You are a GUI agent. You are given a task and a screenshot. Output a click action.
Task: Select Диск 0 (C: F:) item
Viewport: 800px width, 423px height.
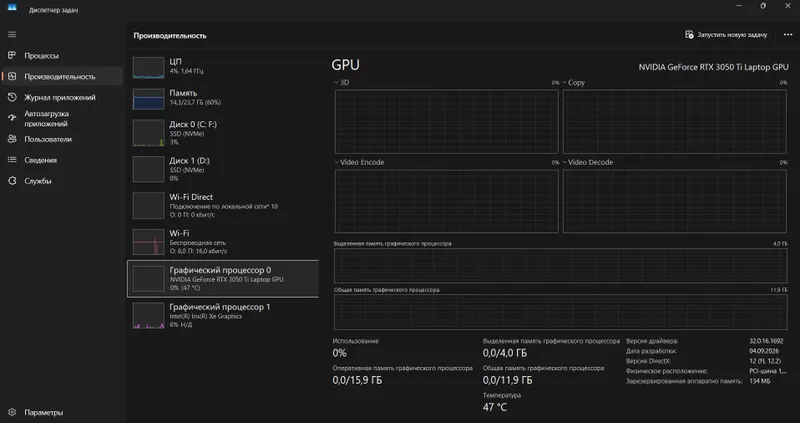[223, 133]
